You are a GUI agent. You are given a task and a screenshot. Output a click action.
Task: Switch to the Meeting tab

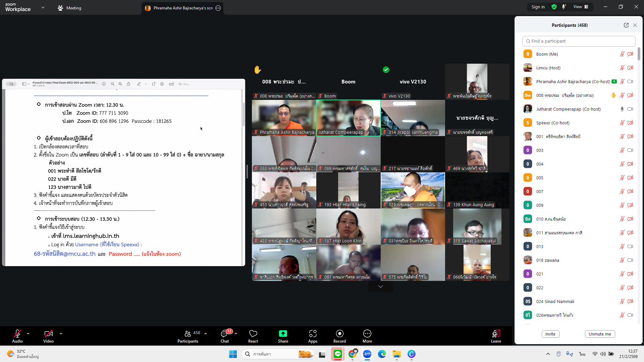70,8
